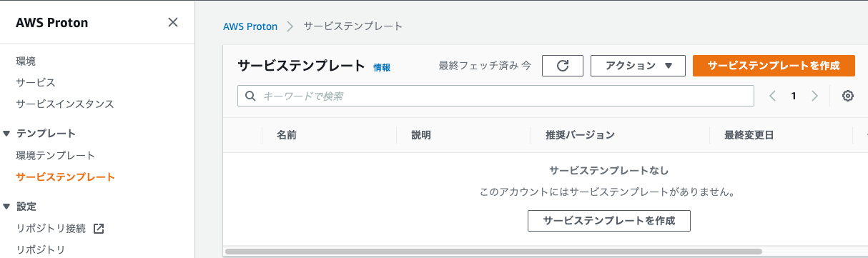Select サービスインスタンス in sidebar
Viewport: 868px width, 258px height.
(65, 104)
